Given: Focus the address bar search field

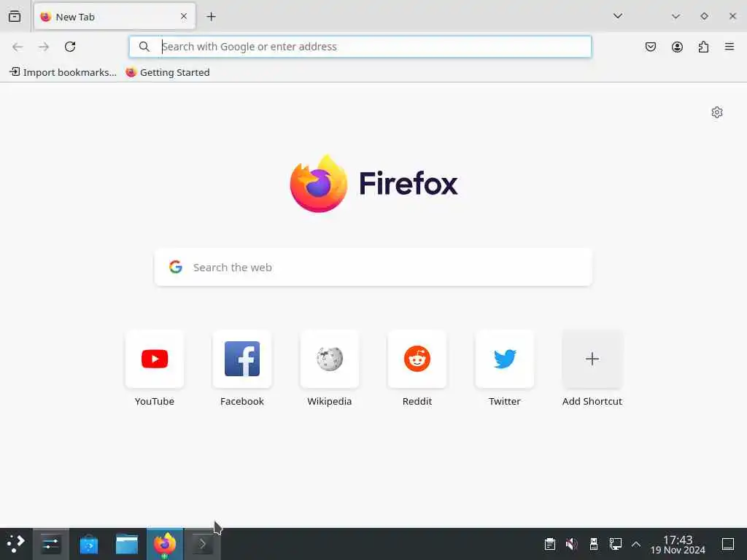Looking at the screenshot, I should 360,47.
